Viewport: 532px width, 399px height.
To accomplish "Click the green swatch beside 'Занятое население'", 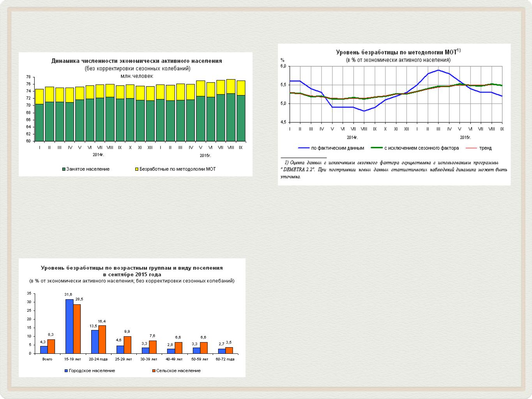I will pyautogui.click(x=64, y=169).
